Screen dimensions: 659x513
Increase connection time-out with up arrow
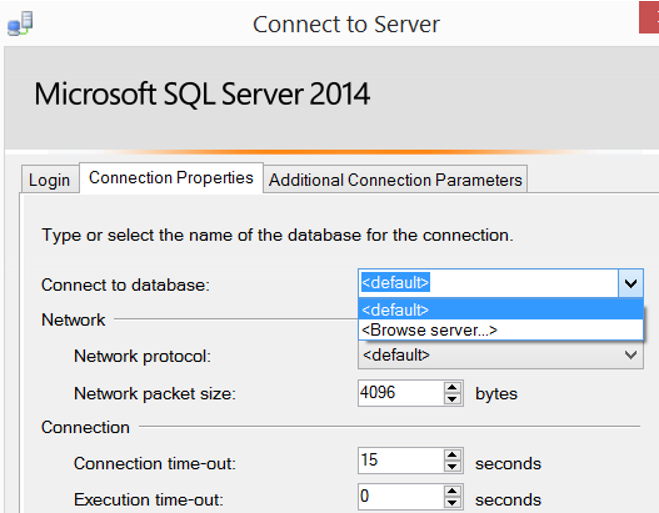point(453,455)
